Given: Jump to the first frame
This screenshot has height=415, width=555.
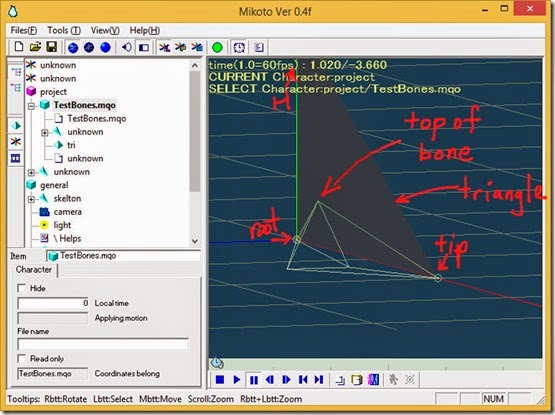Looking at the screenshot, I should pyautogui.click(x=303, y=380).
